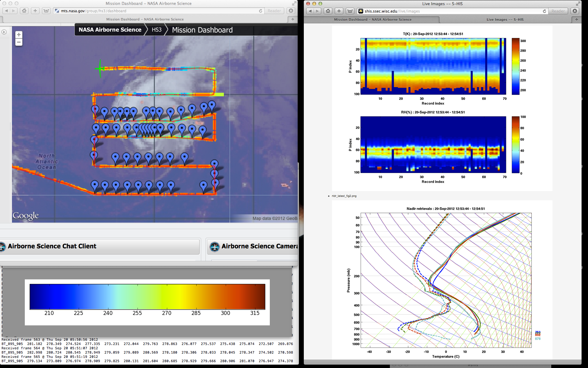Click the Reader button in left Safari
Image resolution: width=588 pixels, height=368 pixels.
[274, 11]
